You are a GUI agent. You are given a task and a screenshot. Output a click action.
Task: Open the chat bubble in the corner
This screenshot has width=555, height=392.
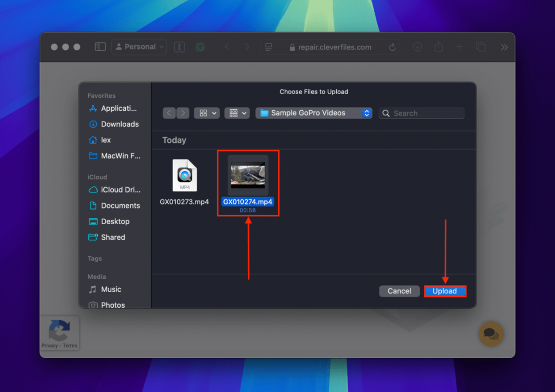(491, 334)
